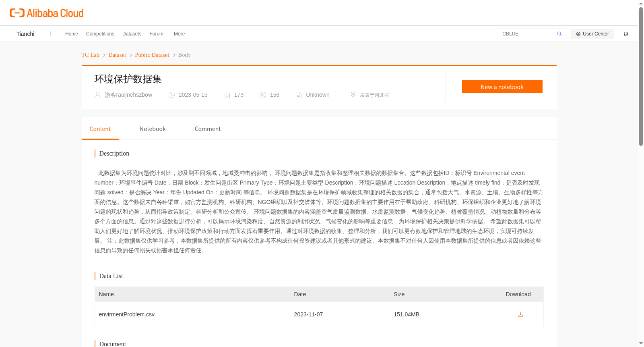This screenshot has height=347, width=644.
Task: Click the Tianchi brand link
Action: pyautogui.click(x=25, y=34)
